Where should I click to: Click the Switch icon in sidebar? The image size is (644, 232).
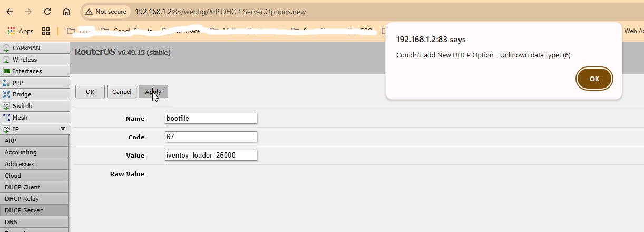click(6, 106)
